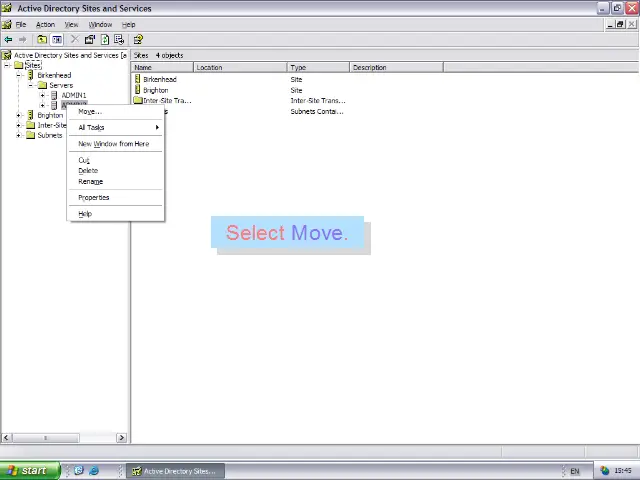Select Cut in the context menu

(x=116, y=160)
